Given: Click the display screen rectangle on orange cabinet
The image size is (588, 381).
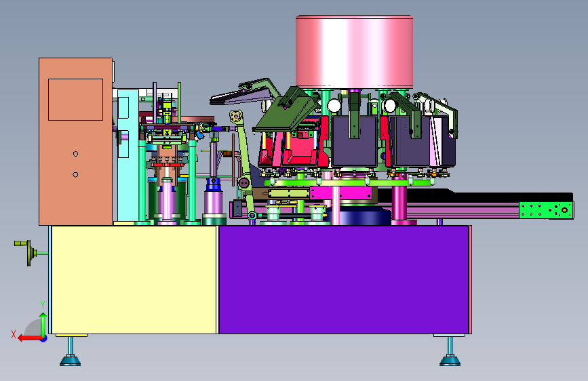Looking at the screenshot, I should (x=75, y=100).
